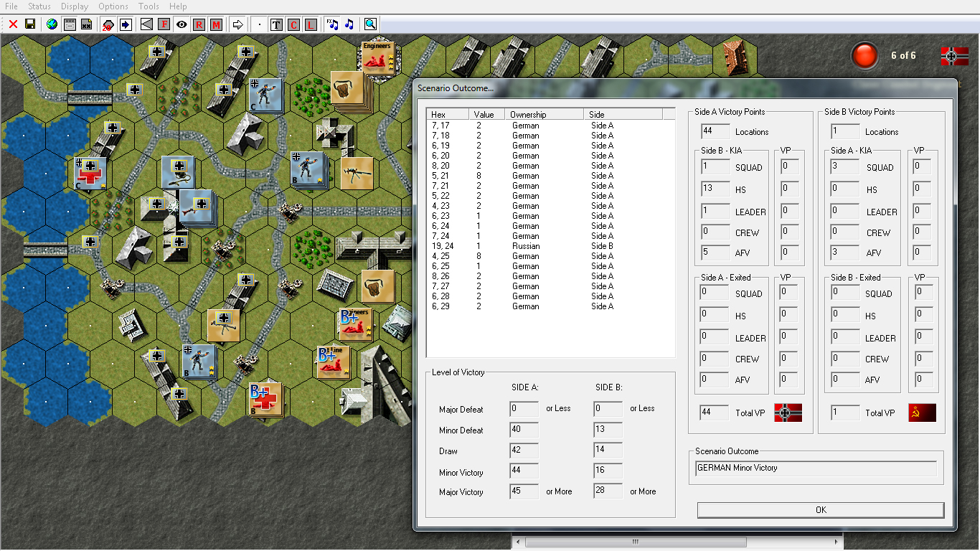Toggle the red M toolbar button
The image size is (980, 551).
[x=216, y=24]
